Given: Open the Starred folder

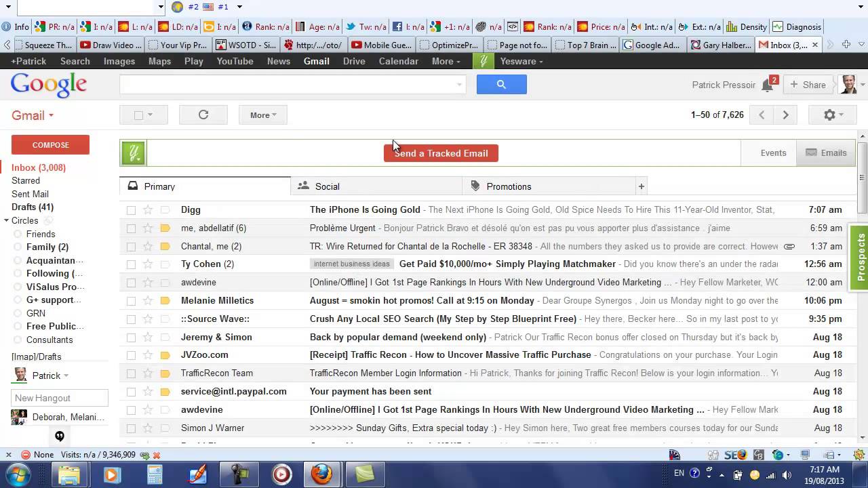Looking at the screenshot, I should [26, 181].
